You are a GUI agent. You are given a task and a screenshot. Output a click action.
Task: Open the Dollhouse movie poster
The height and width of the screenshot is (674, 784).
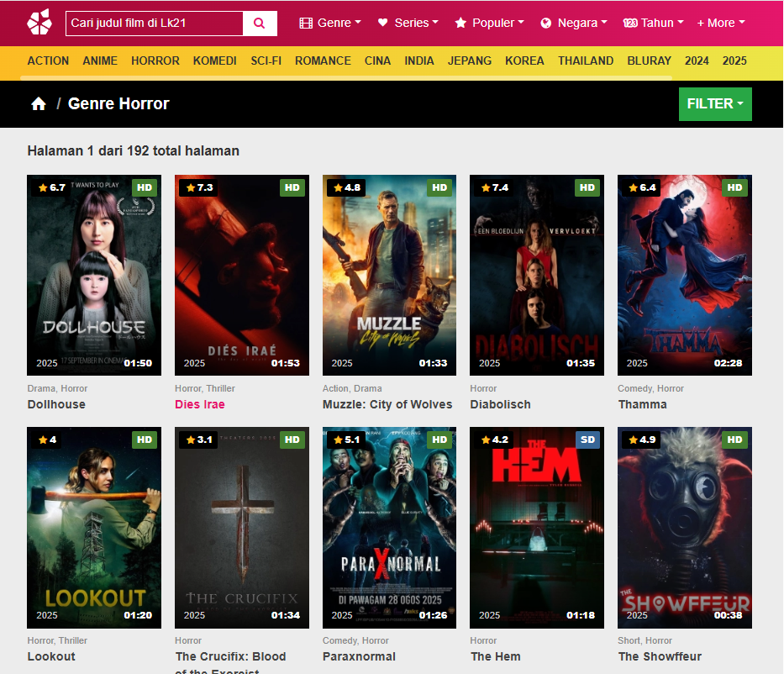[x=94, y=275]
